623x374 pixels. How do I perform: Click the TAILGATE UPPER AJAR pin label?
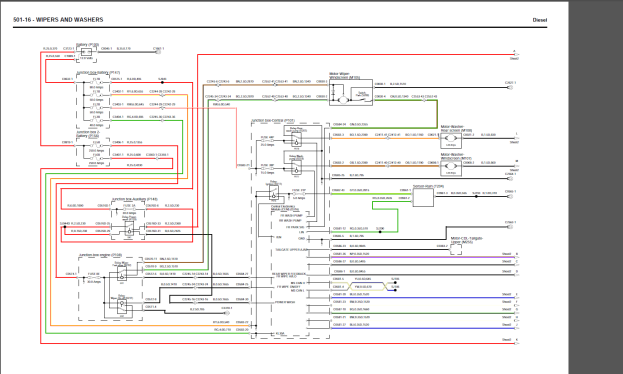point(291,250)
